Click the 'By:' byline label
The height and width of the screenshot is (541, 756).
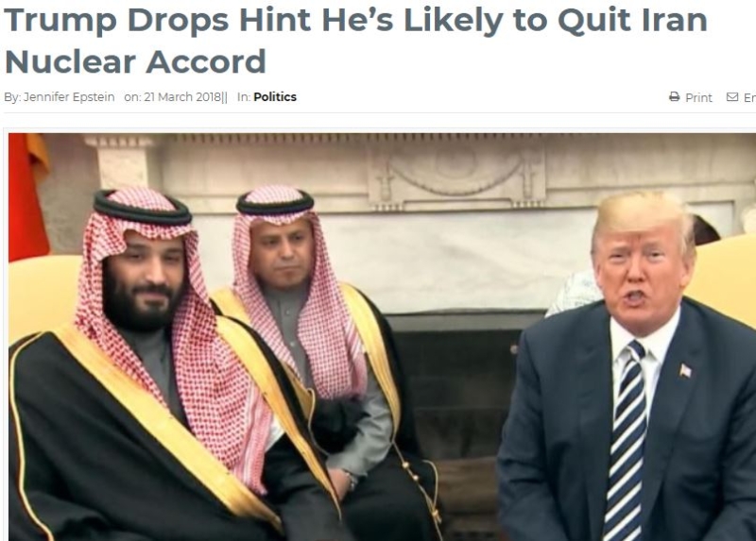(12, 97)
